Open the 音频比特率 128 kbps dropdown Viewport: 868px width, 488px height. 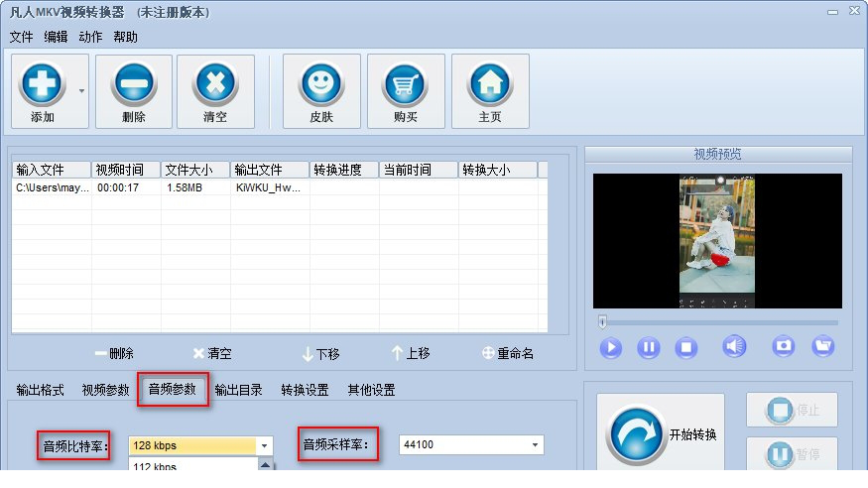(200, 445)
